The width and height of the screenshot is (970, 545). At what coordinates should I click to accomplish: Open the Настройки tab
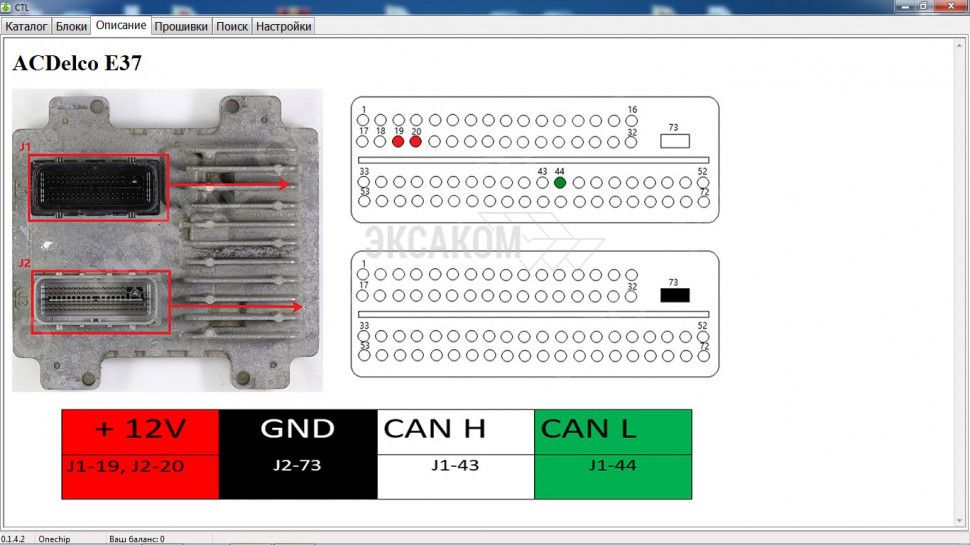284,26
